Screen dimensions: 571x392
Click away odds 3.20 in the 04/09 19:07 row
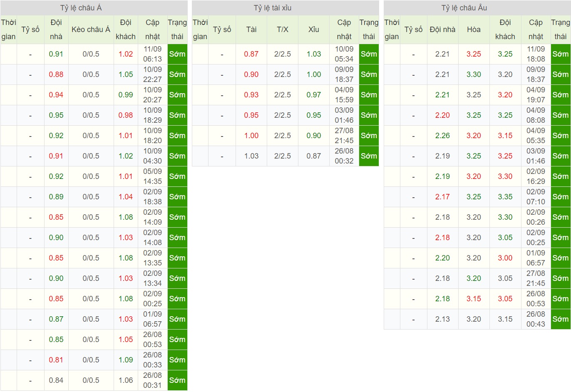coord(505,95)
